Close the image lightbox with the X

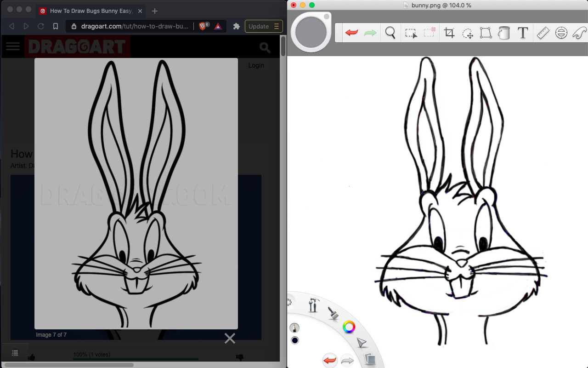230,339
